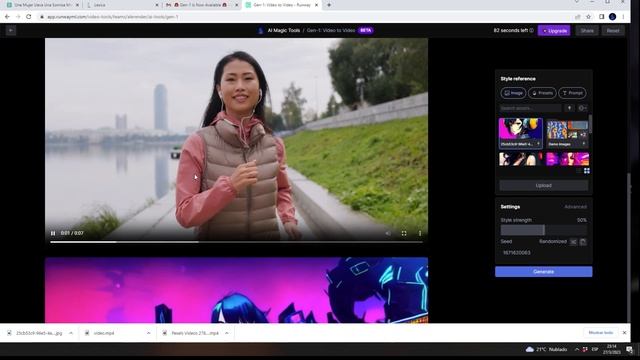Open the Demo Images folder thumbnail

point(567,133)
